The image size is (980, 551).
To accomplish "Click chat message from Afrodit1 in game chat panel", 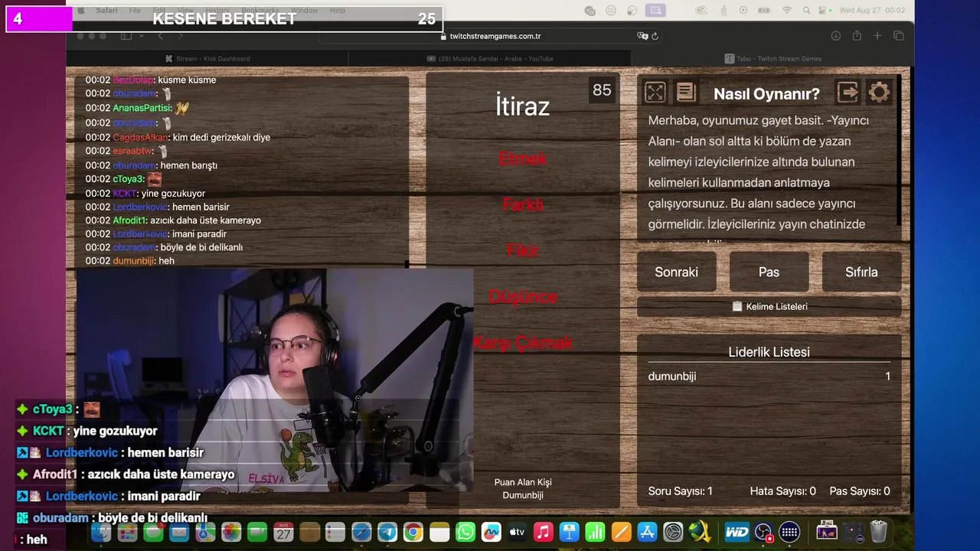I will click(x=204, y=220).
